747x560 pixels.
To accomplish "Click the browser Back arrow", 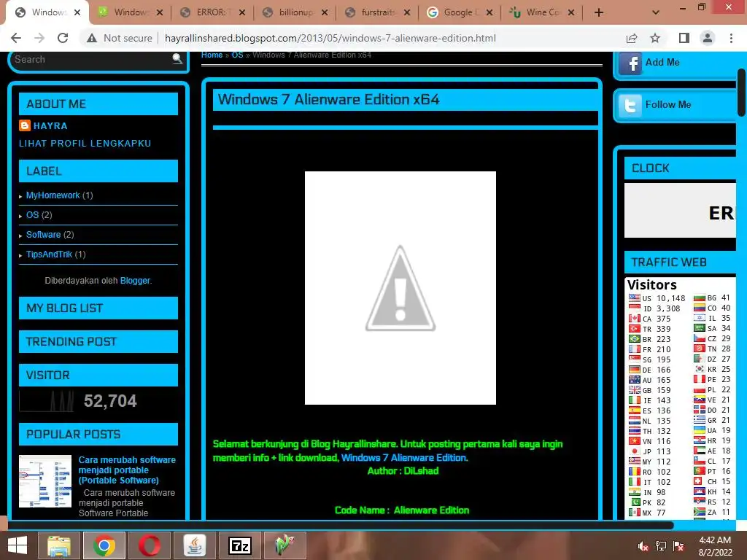I will (16, 38).
